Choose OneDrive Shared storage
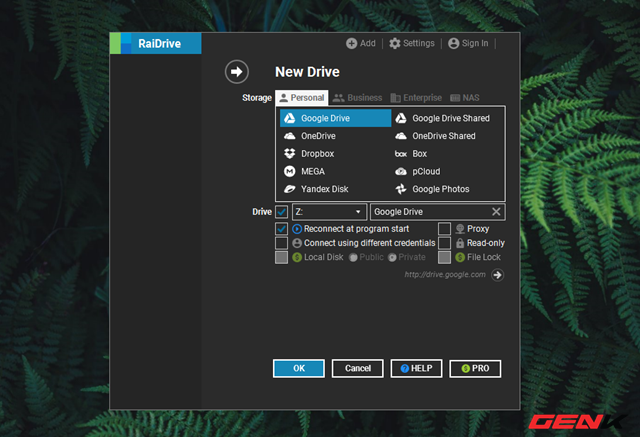 tap(447, 136)
